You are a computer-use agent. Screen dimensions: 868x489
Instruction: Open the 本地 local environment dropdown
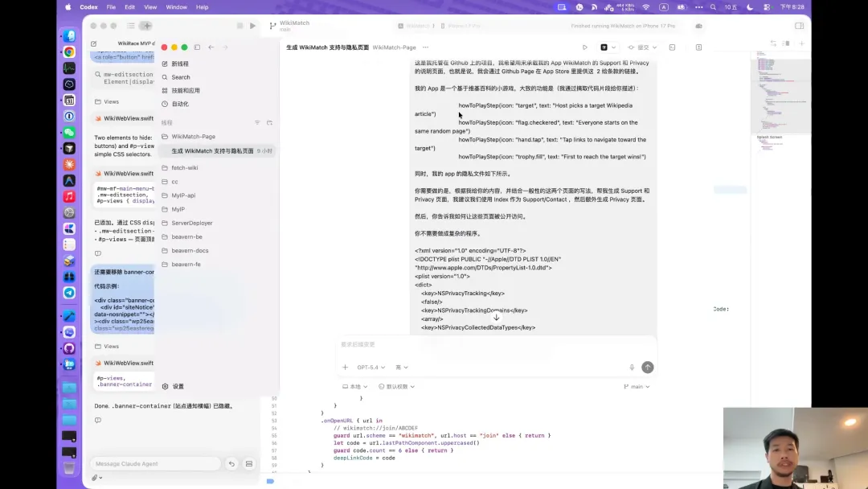pos(355,387)
